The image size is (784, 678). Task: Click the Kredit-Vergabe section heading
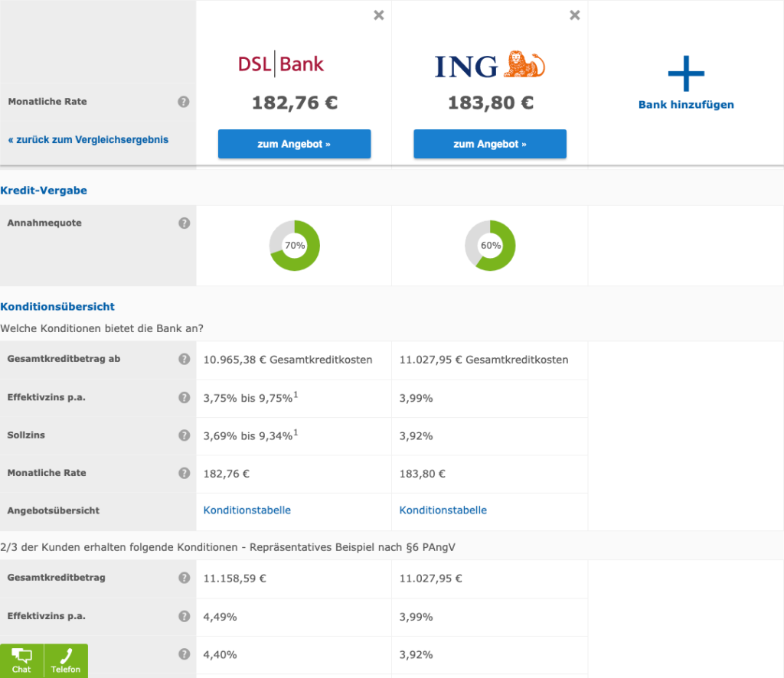click(44, 191)
